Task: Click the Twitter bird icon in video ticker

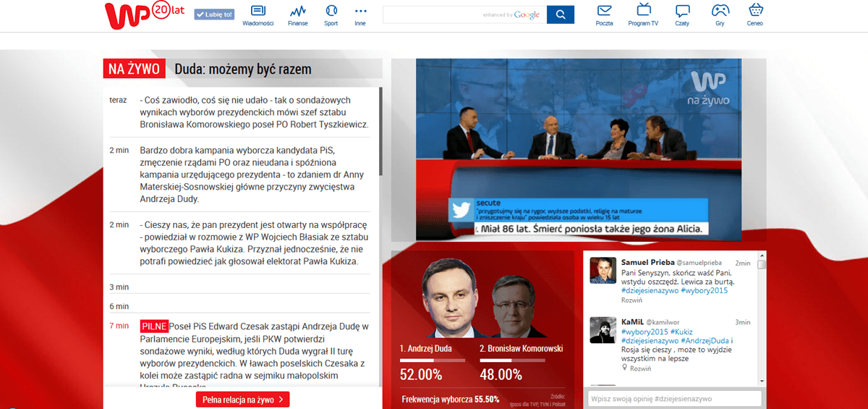Action: tap(461, 210)
